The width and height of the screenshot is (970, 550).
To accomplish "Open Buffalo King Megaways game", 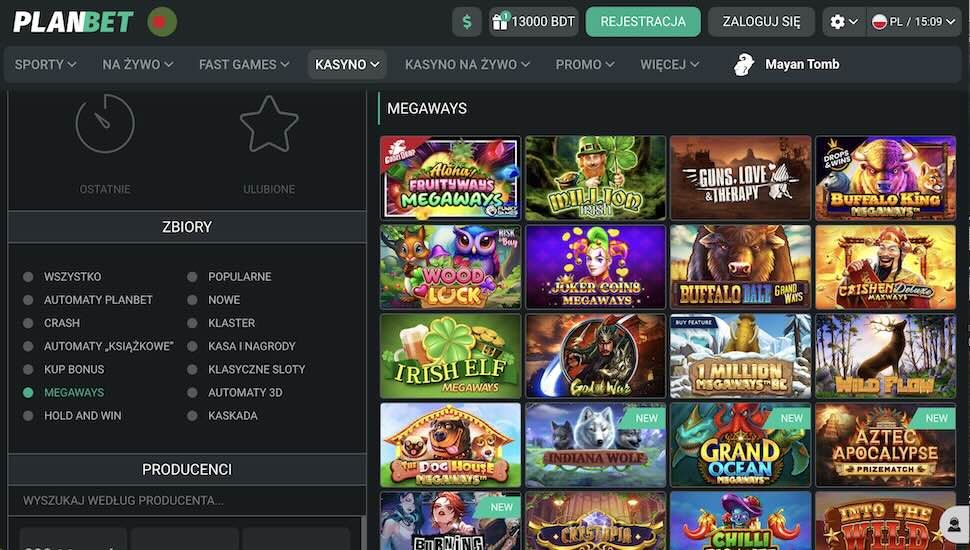I will [885, 178].
